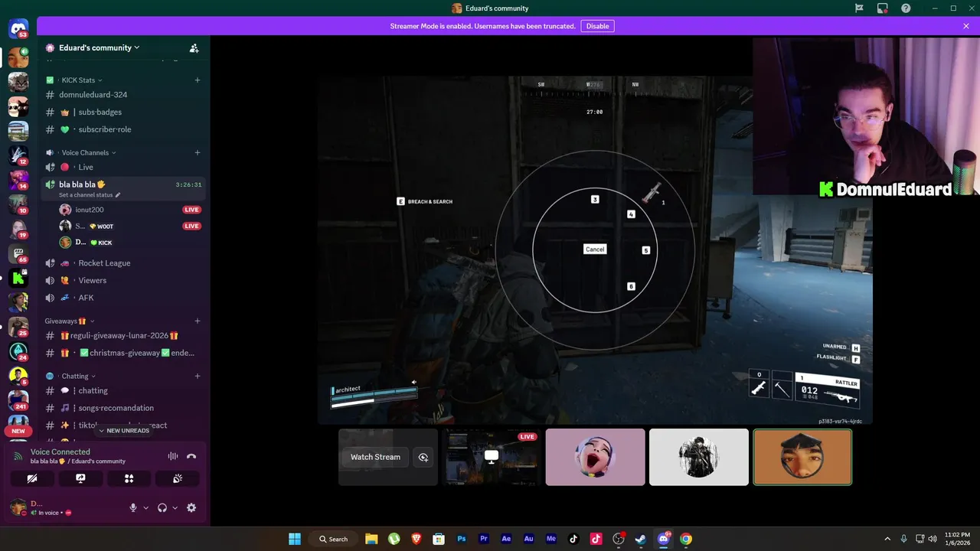Click the NEW servers pill

[18, 431]
